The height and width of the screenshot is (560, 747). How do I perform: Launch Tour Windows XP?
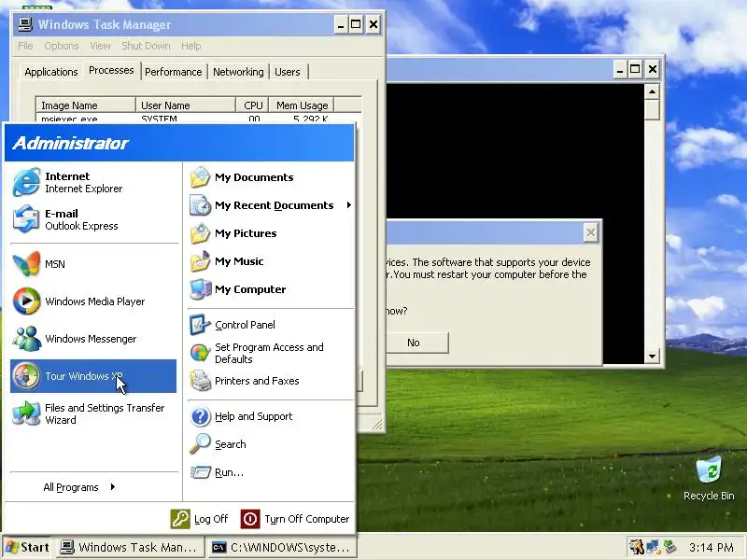pyautogui.click(x=93, y=376)
